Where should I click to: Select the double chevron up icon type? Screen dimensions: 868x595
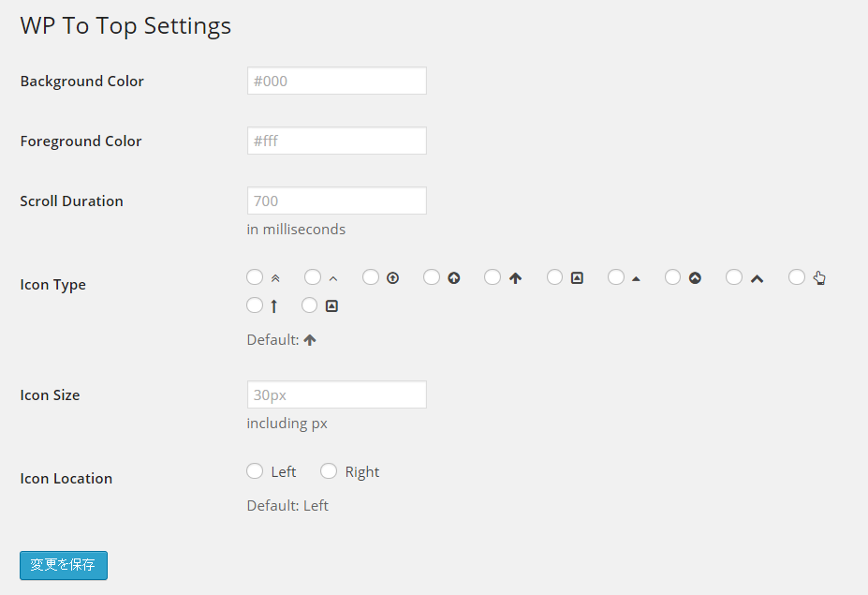click(255, 277)
